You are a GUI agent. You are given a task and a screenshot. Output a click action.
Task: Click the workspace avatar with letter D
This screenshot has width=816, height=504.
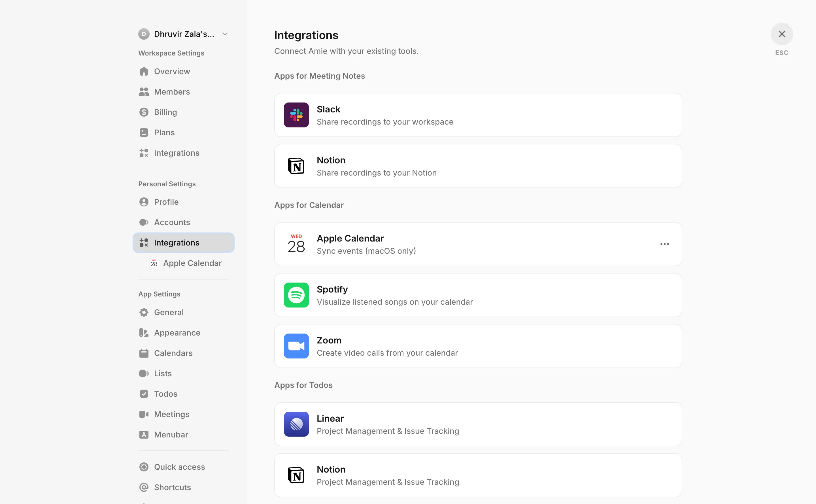144,34
